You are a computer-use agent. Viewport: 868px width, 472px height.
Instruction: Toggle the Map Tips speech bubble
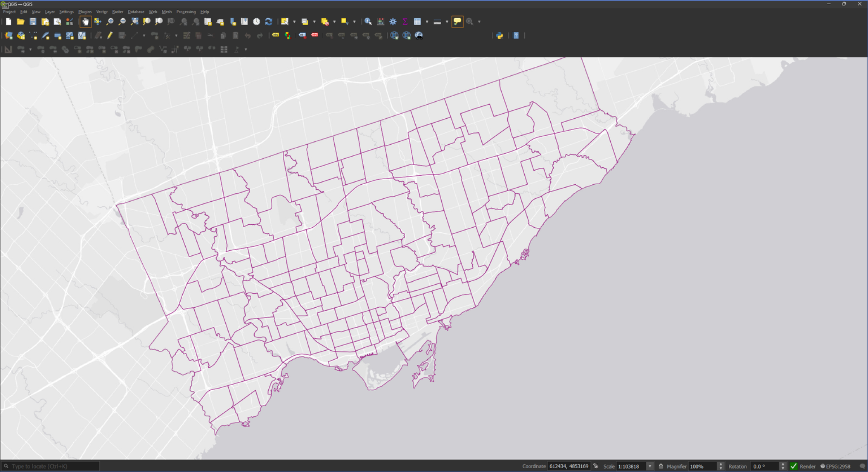click(x=457, y=22)
